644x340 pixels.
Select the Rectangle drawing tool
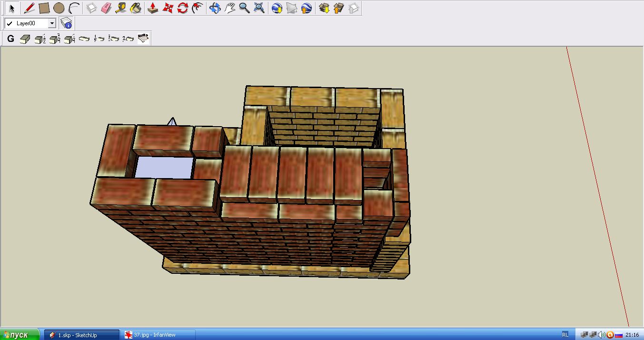44,8
